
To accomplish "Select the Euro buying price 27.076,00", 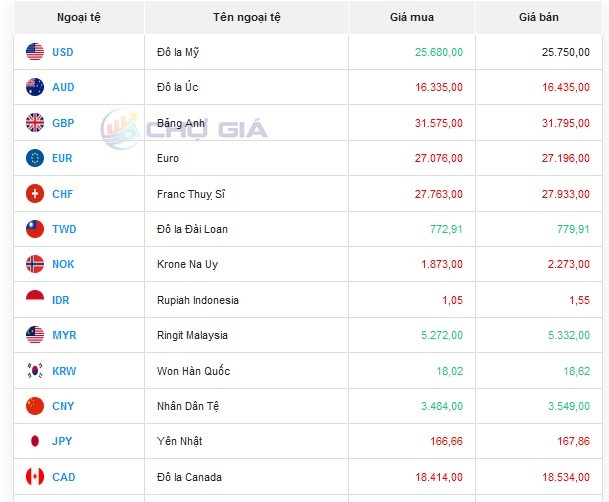I will (436, 158).
